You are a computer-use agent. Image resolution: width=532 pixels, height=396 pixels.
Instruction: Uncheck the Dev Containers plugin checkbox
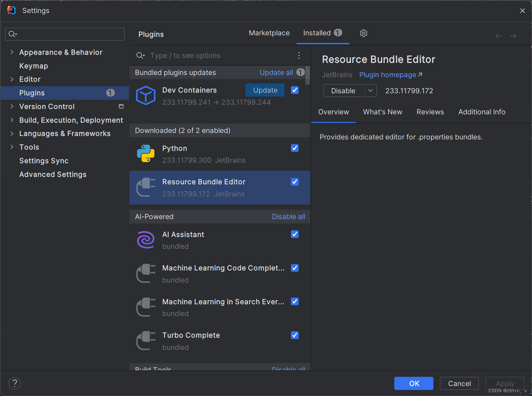point(295,90)
